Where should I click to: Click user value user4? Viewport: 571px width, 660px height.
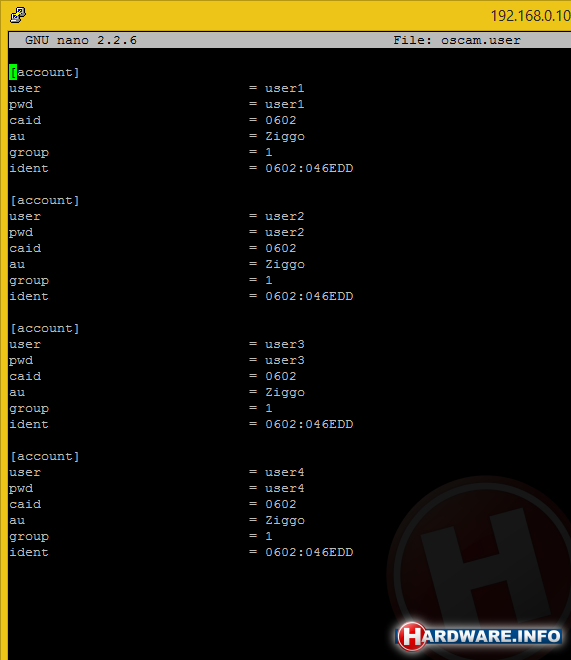(x=284, y=472)
